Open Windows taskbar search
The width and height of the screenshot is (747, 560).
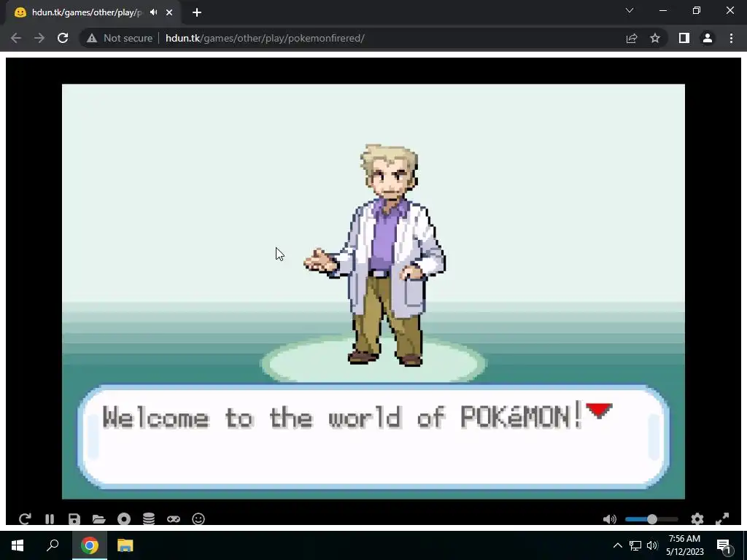coord(53,545)
